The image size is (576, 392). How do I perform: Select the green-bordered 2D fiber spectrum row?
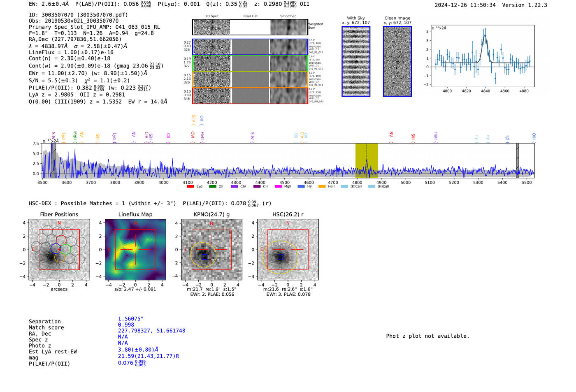(250, 63)
